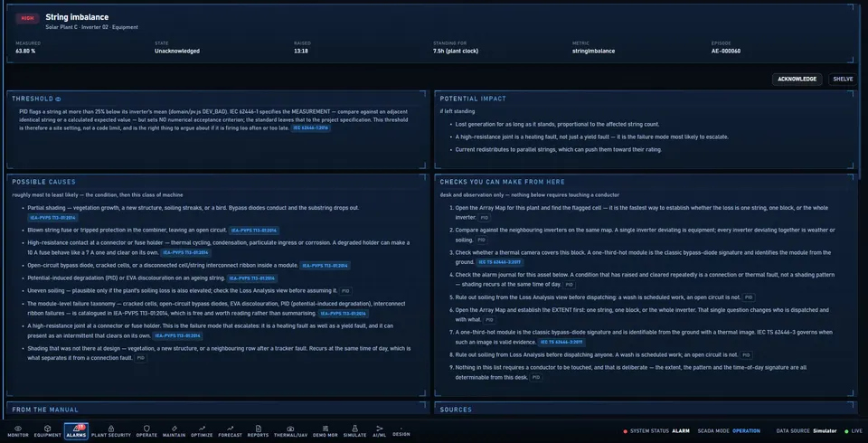Image resolution: width=868 pixels, height=443 pixels.
Task: Click the Data Source Simulator label
Action: pos(807,431)
